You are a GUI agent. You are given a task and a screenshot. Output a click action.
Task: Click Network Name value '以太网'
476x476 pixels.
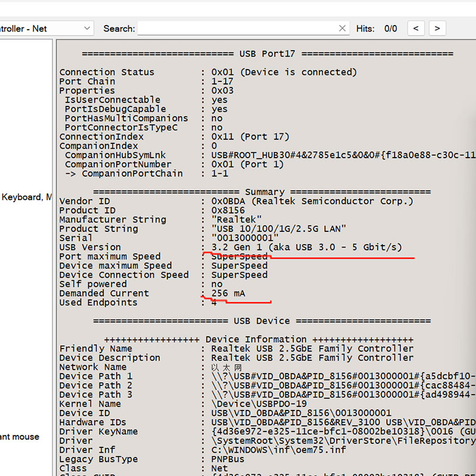[227, 368]
